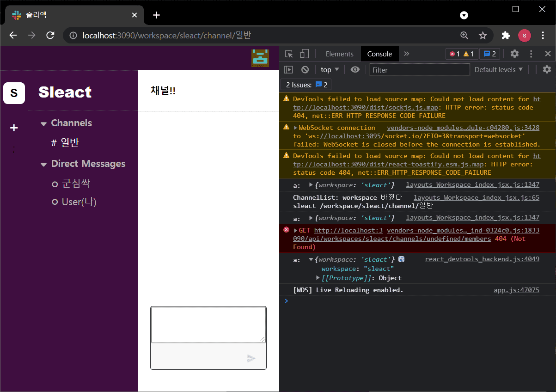Open react_devtools_backend.js:4049 source link
The width and height of the screenshot is (556, 392).
point(482,259)
